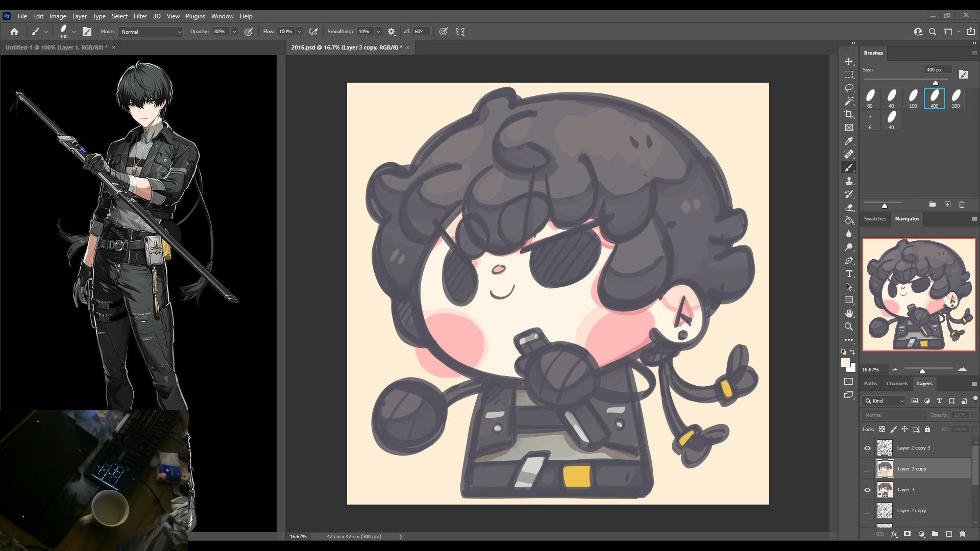Toggle lock transparent pixels

tap(882, 429)
